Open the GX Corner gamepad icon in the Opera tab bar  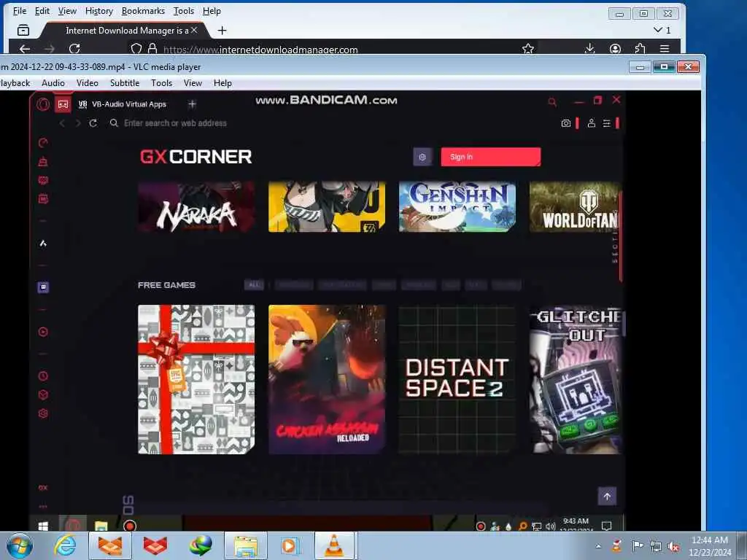click(63, 104)
